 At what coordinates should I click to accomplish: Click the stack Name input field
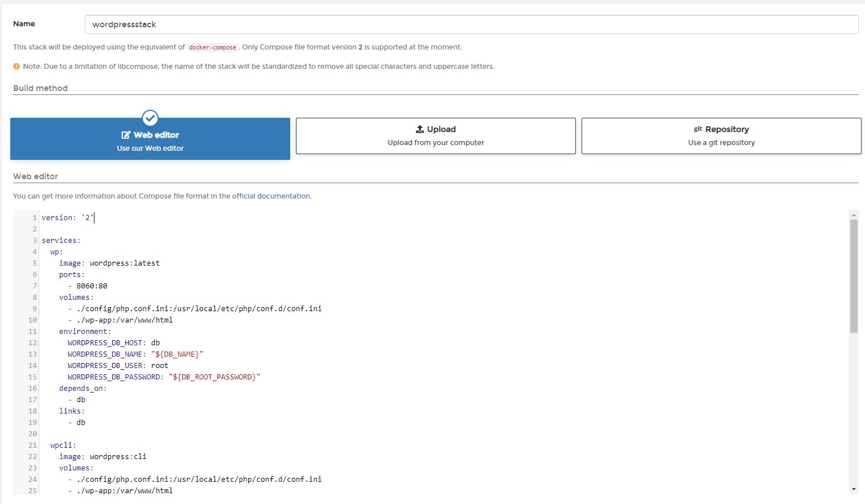[x=471, y=24]
